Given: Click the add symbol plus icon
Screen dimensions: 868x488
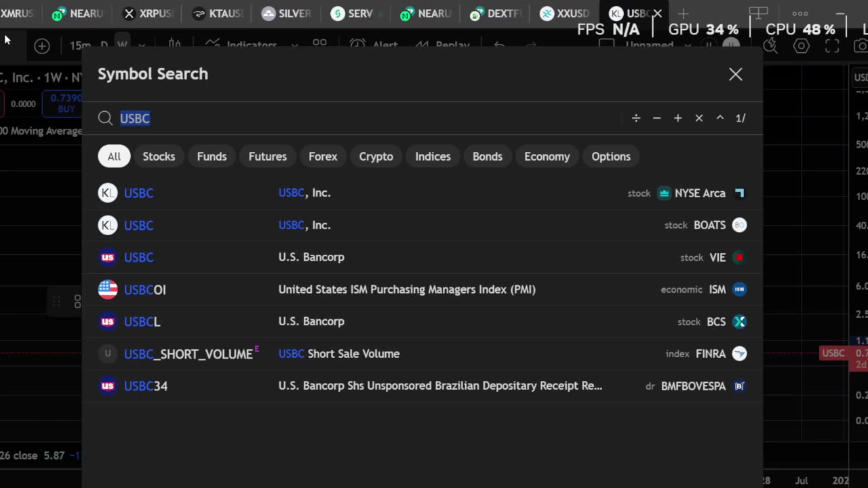Looking at the screenshot, I should [42, 46].
